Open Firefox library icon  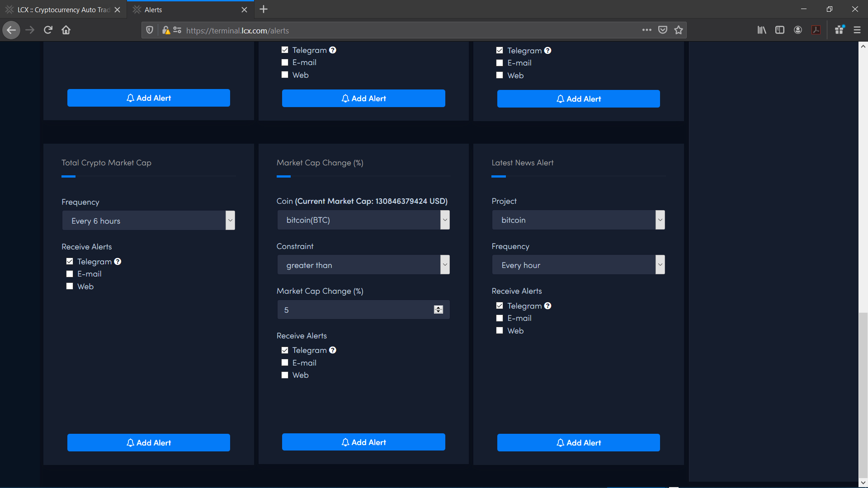click(x=762, y=30)
